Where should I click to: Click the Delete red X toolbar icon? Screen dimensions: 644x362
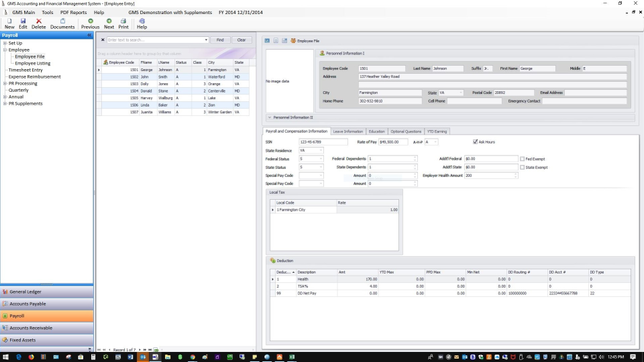[38, 21]
